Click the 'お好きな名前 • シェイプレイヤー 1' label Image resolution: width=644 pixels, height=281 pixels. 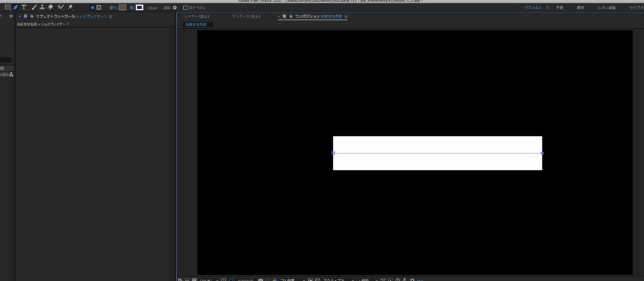coord(43,25)
